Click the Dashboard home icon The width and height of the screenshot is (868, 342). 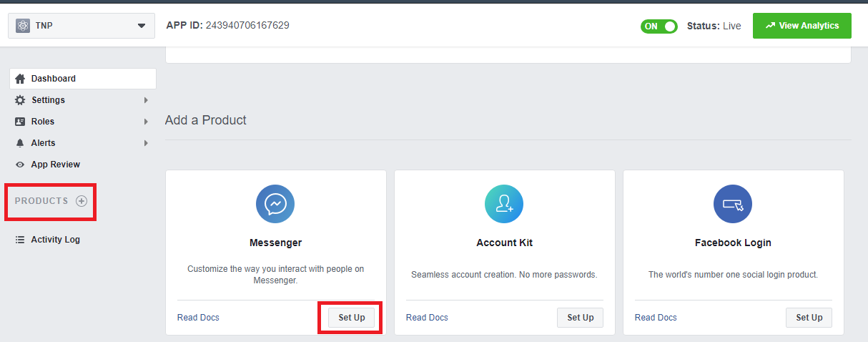coord(20,79)
